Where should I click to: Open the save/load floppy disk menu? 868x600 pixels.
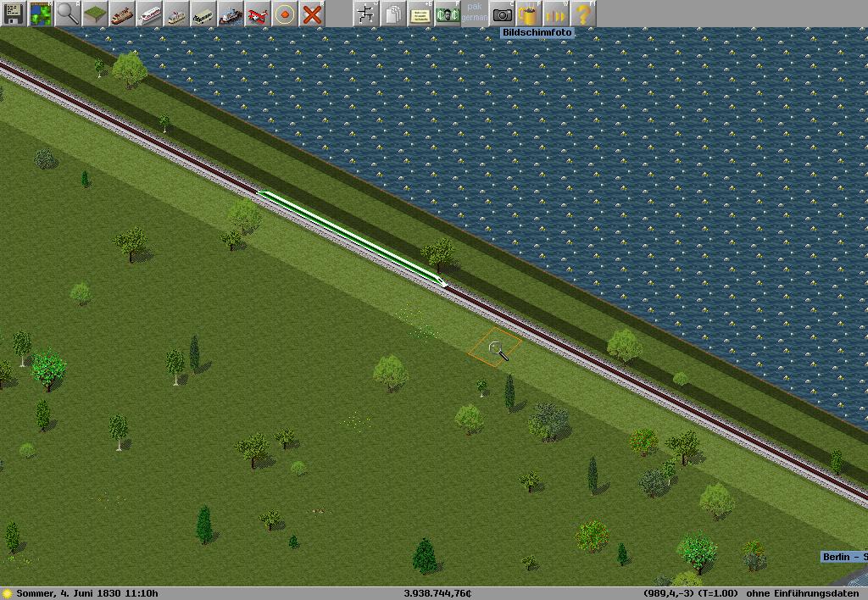tap(14, 14)
